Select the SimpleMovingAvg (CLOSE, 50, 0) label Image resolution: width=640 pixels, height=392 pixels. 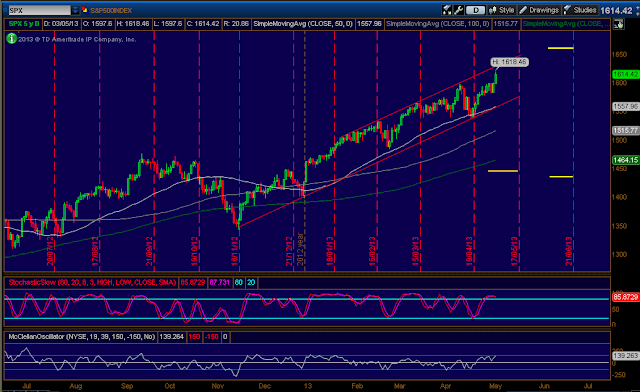[x=302, y=24]
